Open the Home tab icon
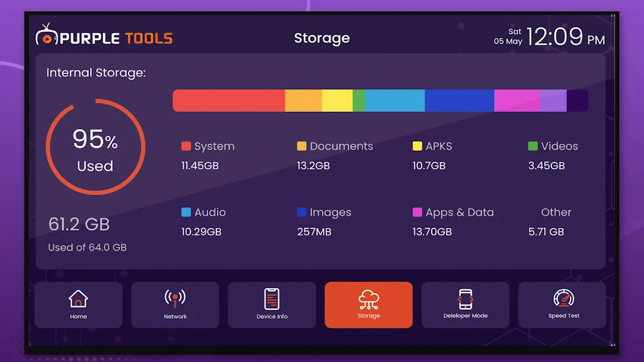This screenshot has height=362, width=644. 78,299
